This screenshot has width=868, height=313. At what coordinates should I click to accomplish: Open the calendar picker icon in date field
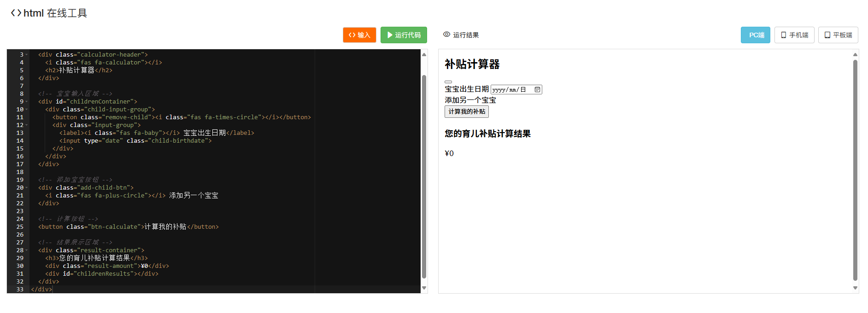537,89
